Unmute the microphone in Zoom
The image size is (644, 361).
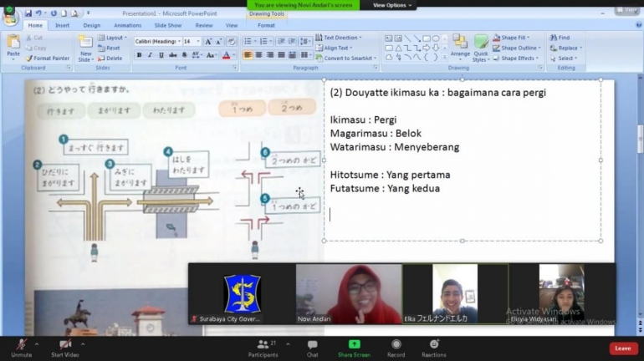click(x=21, y=345)
